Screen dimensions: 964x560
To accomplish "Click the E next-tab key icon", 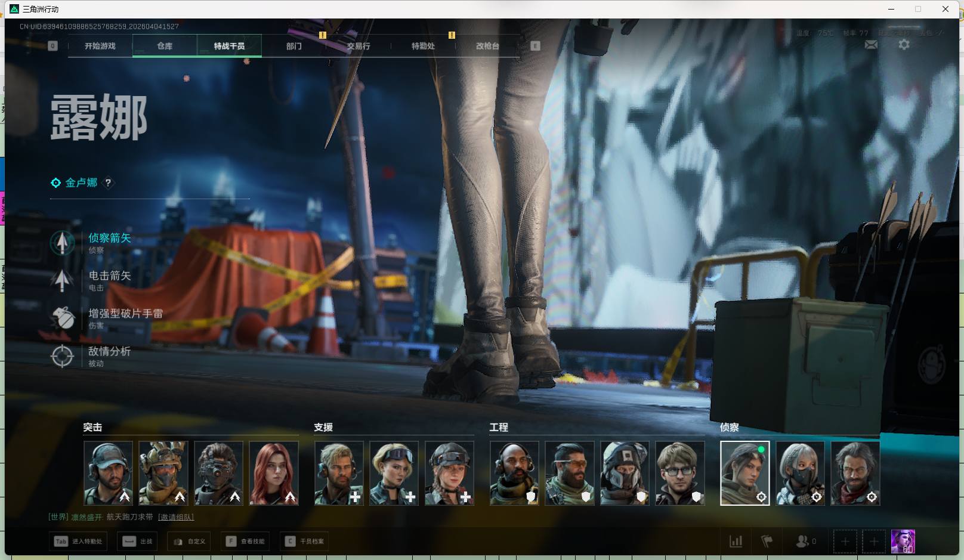I will click(x=535, y=46).
